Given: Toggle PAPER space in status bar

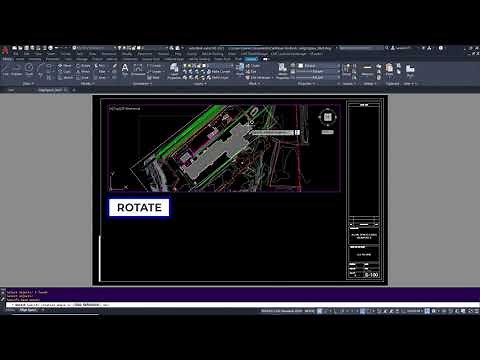Looking at the screenshot, I should [x=309, y=311].
